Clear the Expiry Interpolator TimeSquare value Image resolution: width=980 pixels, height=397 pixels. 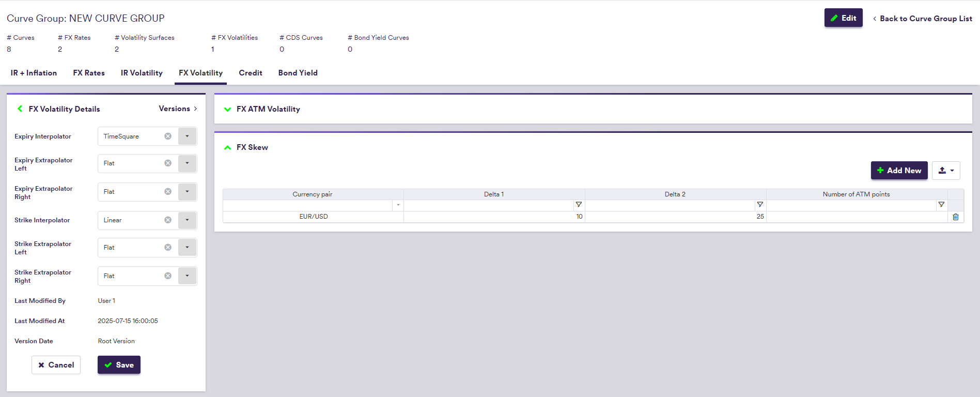tap(168, 136)
